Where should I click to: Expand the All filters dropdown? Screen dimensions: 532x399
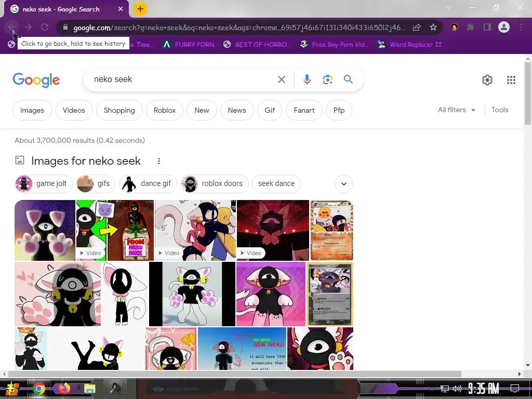coord(456,110)
